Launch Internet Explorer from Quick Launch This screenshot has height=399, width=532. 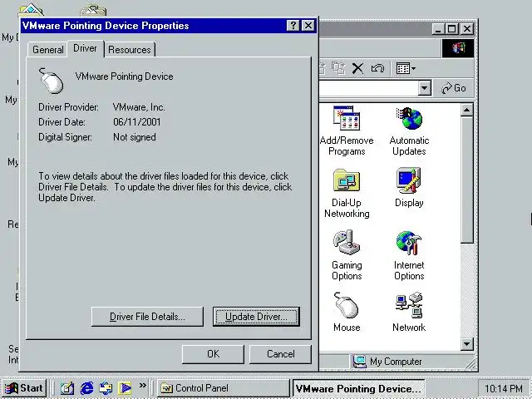86,388
